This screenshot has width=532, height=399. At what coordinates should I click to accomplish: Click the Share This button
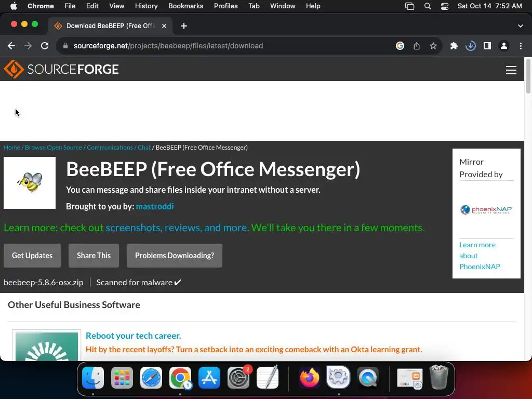click(94, 256)
